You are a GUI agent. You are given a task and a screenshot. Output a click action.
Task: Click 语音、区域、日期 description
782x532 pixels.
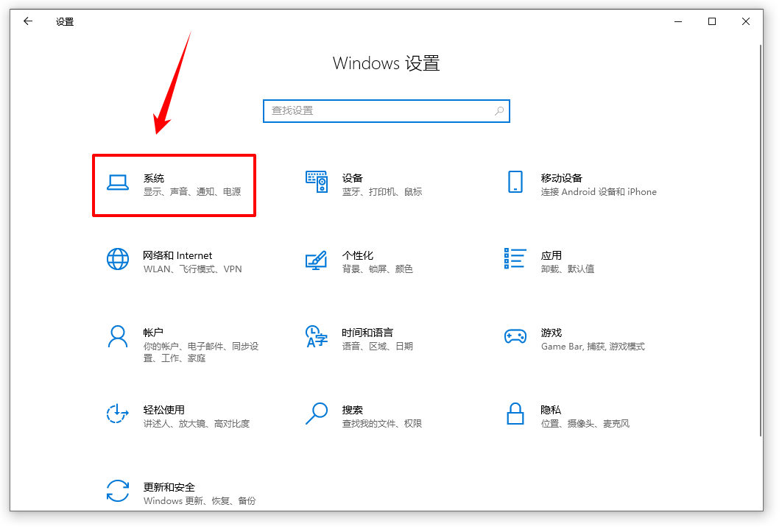[378, 347]
